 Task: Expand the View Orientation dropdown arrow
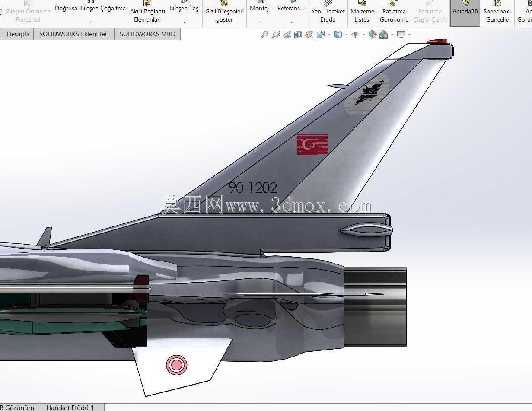click(x=329, y=35)
